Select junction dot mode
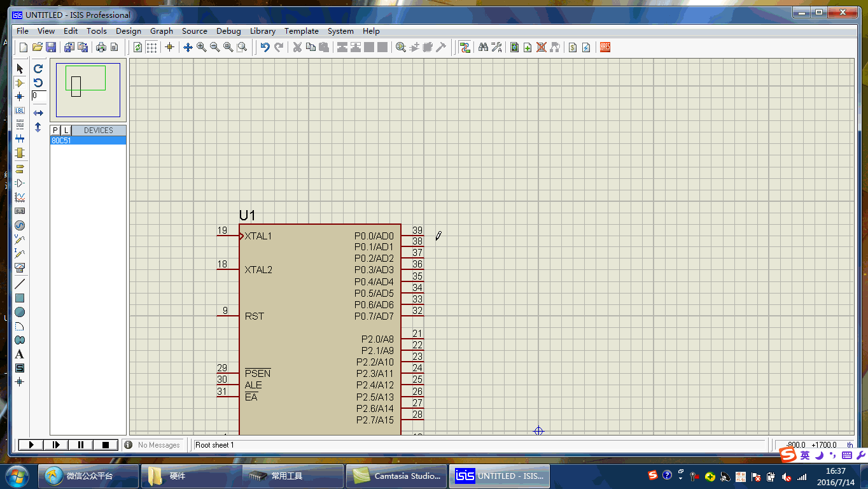 click(x=20, y=97)
